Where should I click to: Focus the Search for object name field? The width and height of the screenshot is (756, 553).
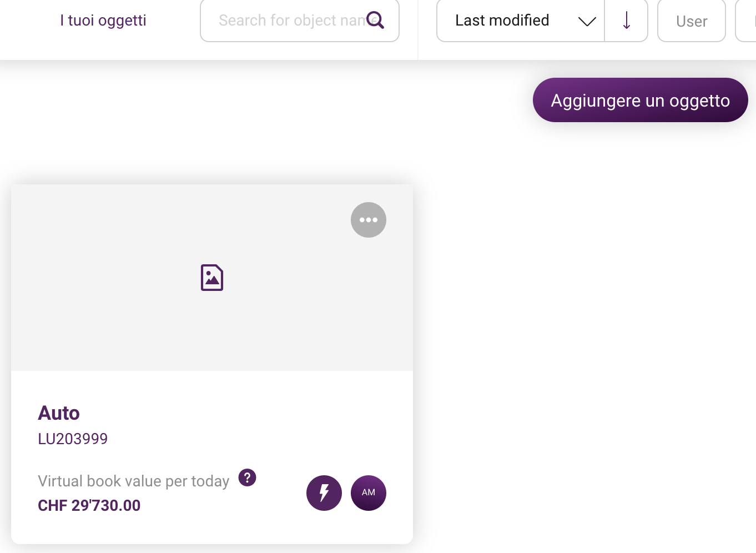(300, 21)
